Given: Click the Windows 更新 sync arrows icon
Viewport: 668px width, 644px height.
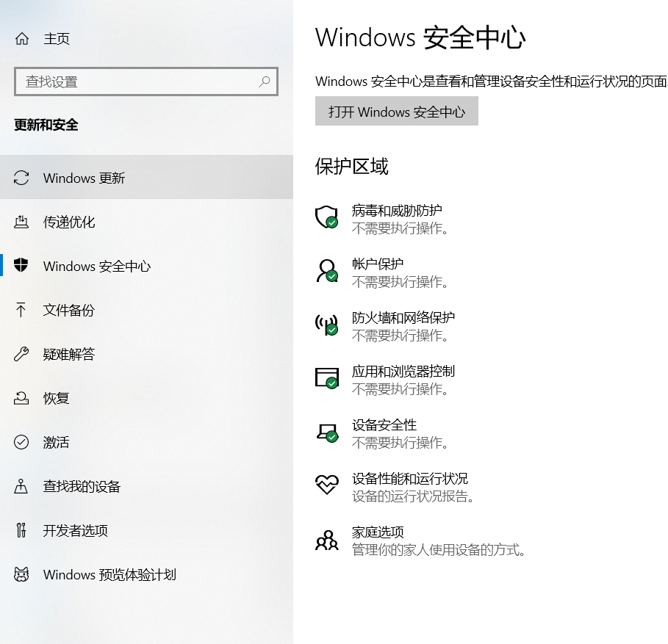Looking at the screenshot, I should point(21,178).
